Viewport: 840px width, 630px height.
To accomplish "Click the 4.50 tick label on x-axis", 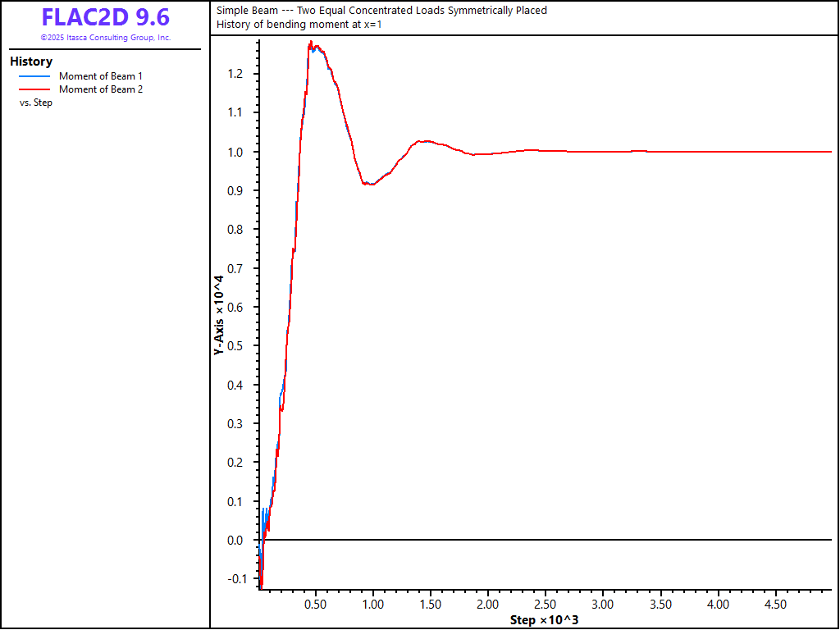I will click(775, 605).
